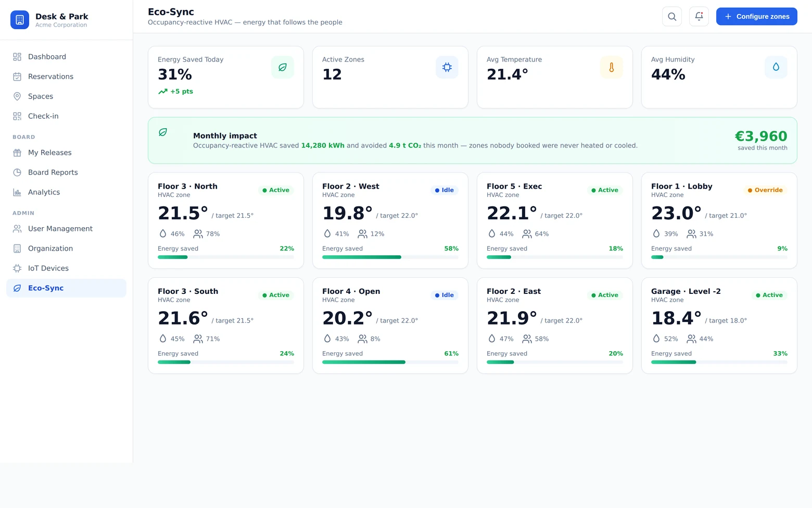The height and width of the screenshot is (508, 812).
Task: Click the occupancy people icon on Floor 2 · West
Action: coord(363,234)
